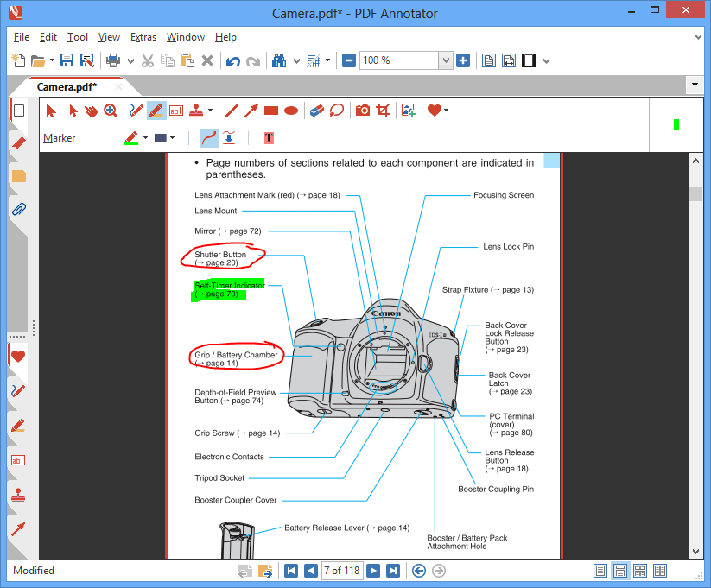Viewport: 711px width, 588px height.
Task: Open the File menu
Action: pos(22,37)
